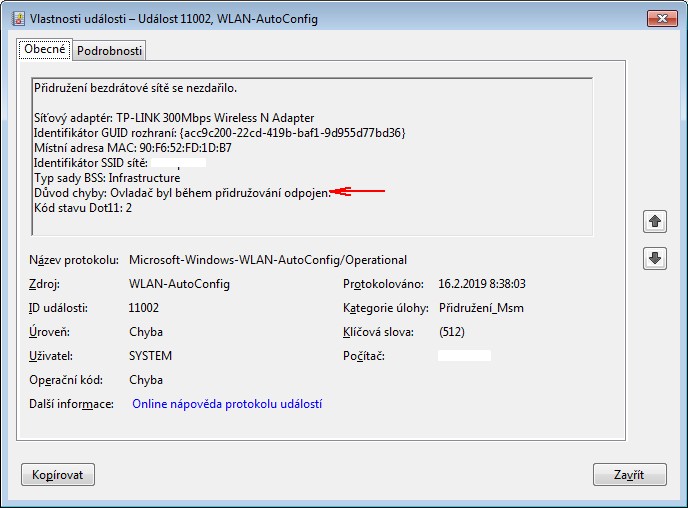
Task: Open Online nápověda protokolu událostí link
Action: click(x=225, y=404)
